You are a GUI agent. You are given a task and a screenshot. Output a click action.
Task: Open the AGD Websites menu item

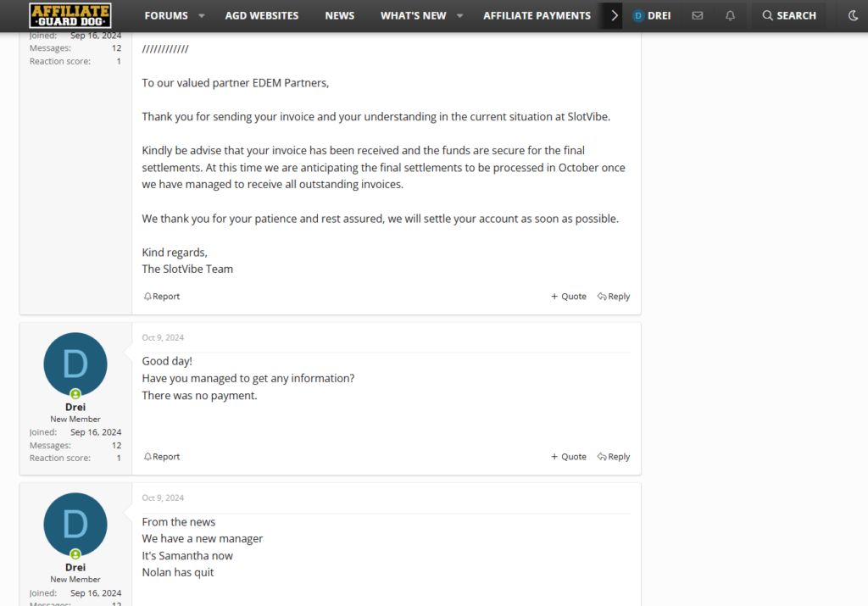pos(262,15)
